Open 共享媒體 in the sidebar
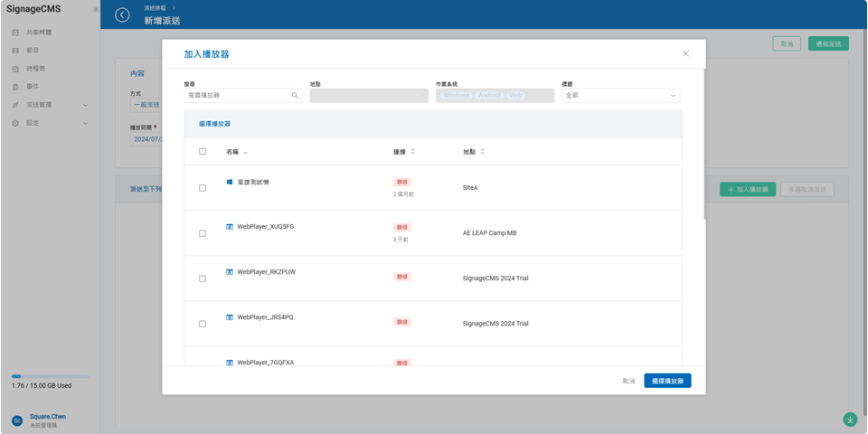 click(x=38, y=33)
